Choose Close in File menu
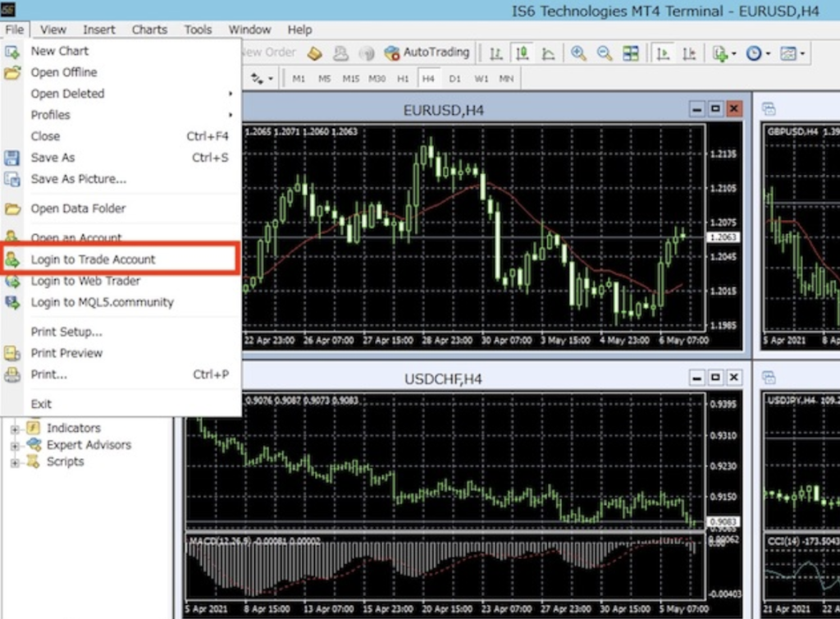The image size is (840, 619). [x=121, y=136]
